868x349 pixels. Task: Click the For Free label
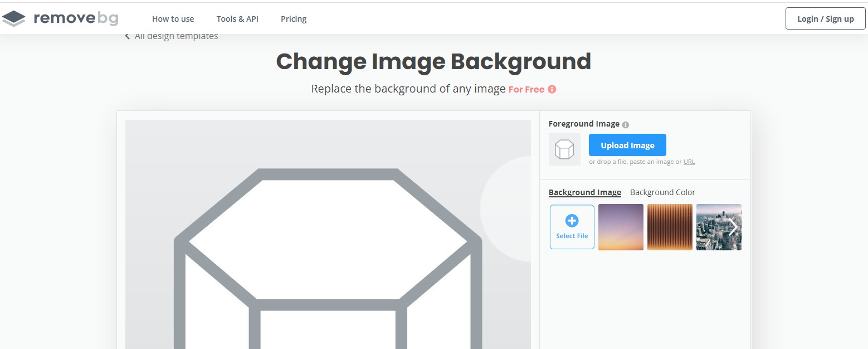[x=526, y=89]
